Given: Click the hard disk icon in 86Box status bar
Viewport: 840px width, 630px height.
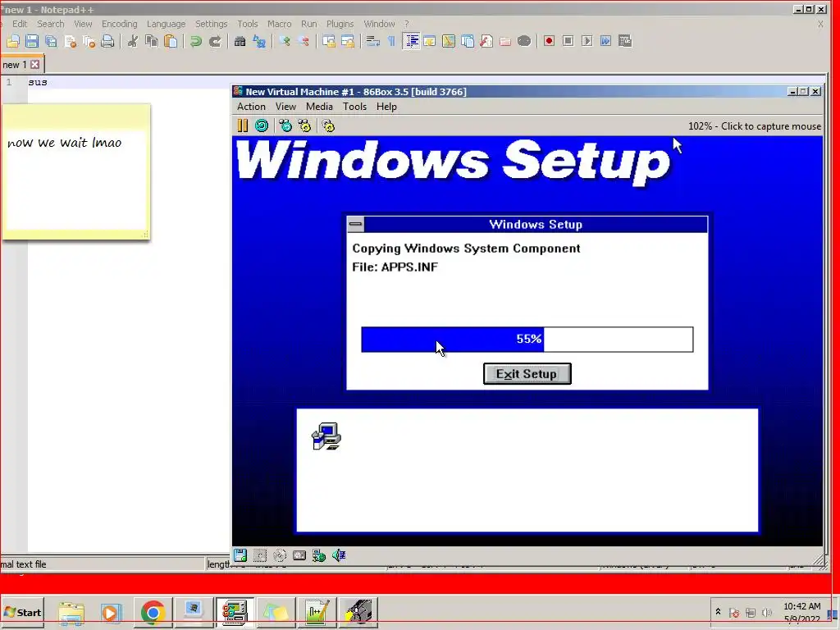Looking at the screenshot, I should point(299,555).
